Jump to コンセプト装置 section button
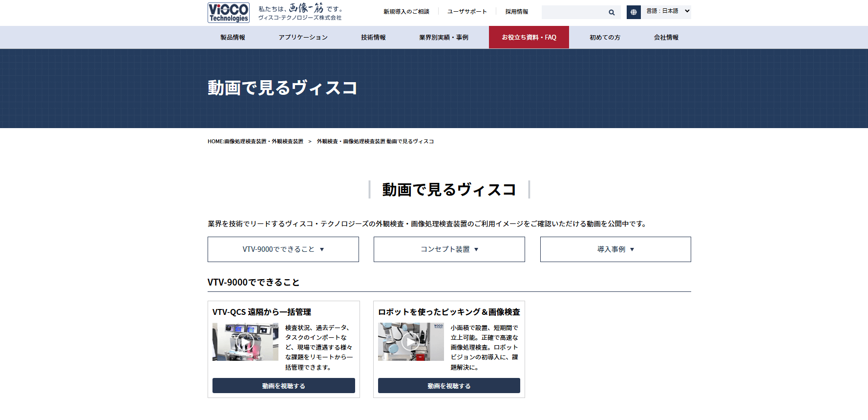 [449, 249]
